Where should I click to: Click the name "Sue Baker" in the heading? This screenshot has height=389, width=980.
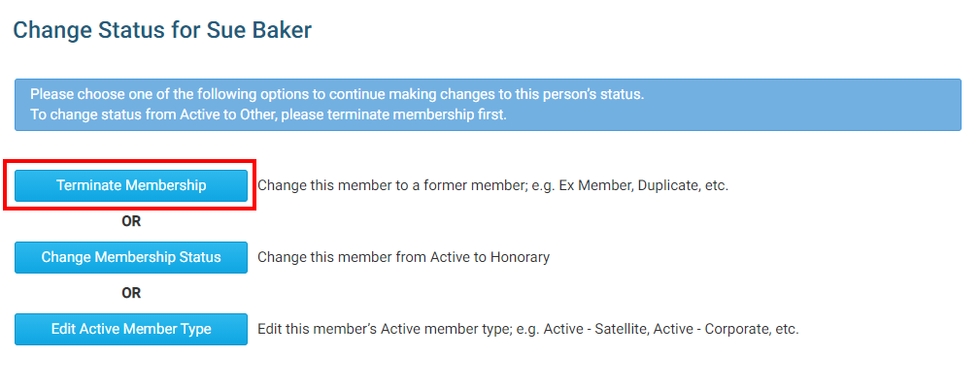[259, 30]
